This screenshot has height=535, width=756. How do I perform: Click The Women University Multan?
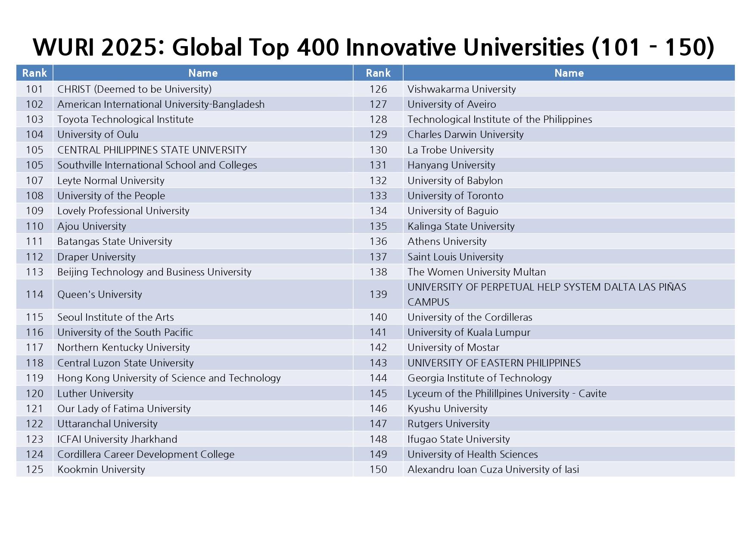(x=477, y=272)
